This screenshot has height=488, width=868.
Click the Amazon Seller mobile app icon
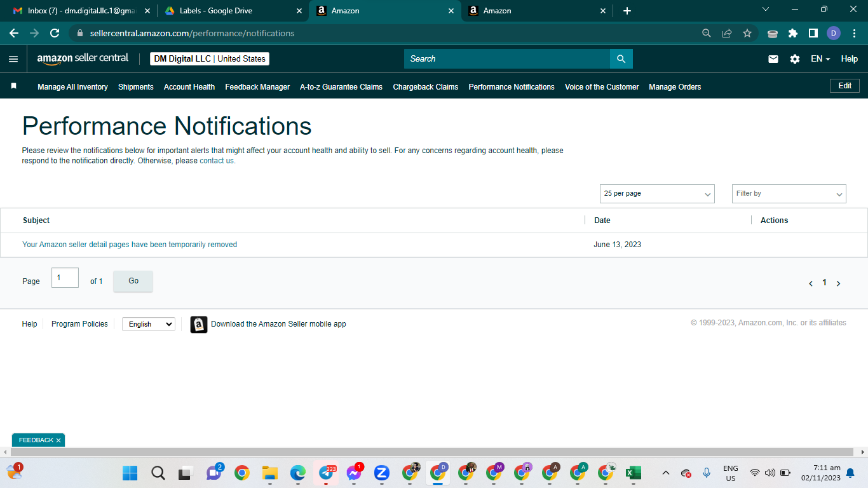click(199, 324)
